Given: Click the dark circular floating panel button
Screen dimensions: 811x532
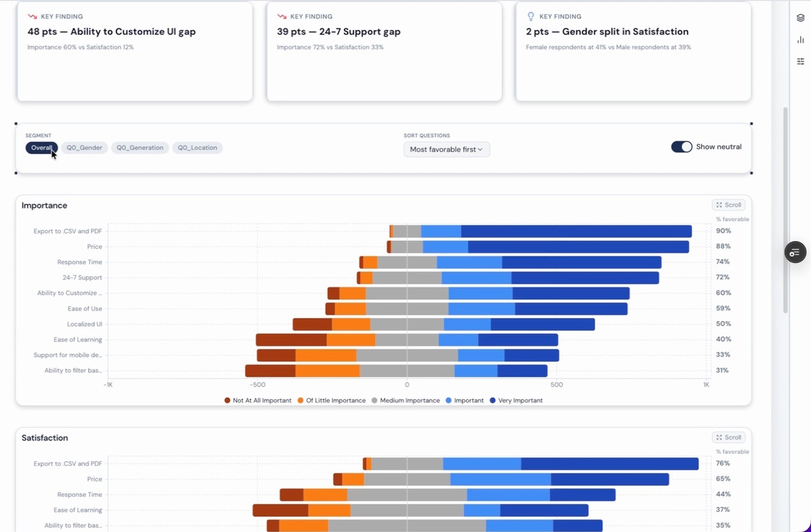Looking at the screenshot, I should coord(795,252).
